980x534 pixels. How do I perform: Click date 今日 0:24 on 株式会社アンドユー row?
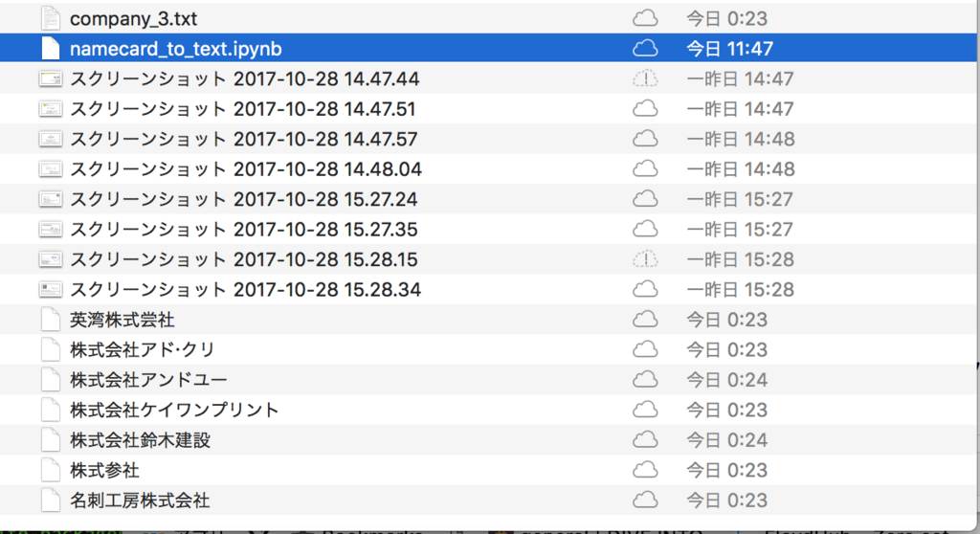tap(727, 380)
